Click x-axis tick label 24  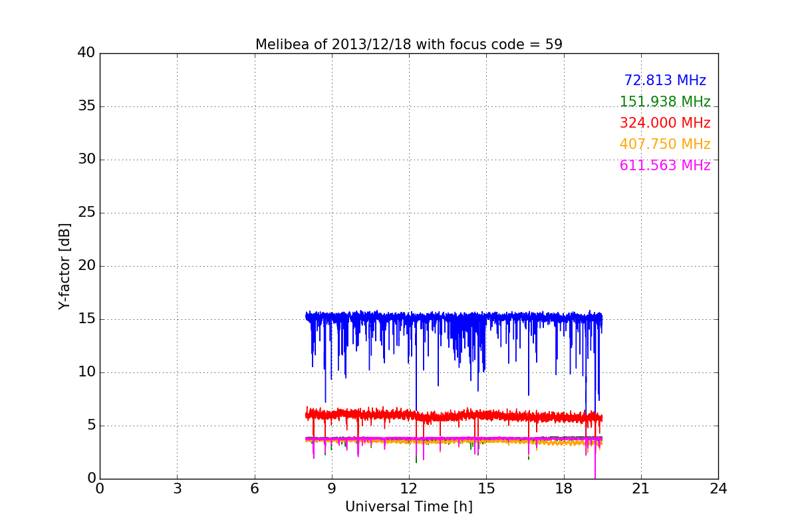pos(718,489)
